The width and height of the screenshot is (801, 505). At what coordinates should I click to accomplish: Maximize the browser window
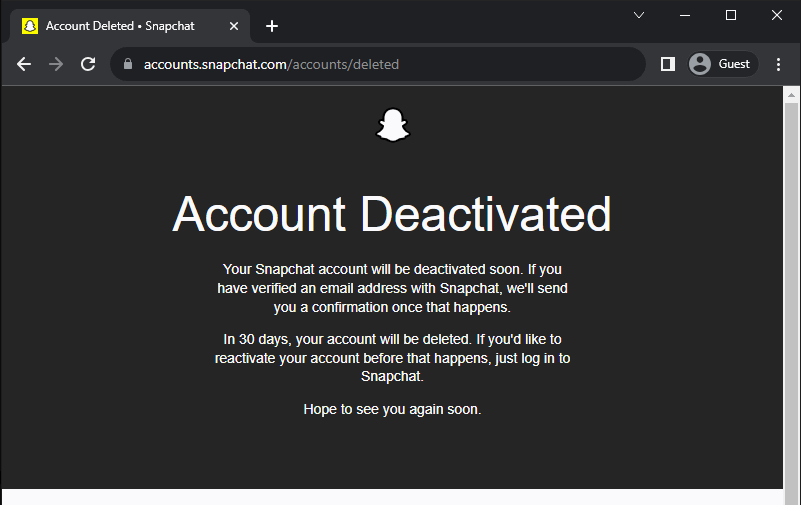(731, 15)
